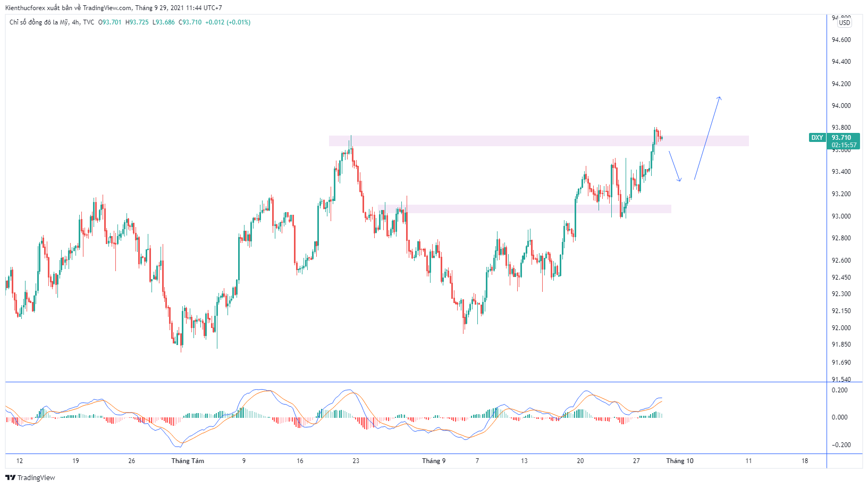Click the 19 date axis label

pos(75,461)
